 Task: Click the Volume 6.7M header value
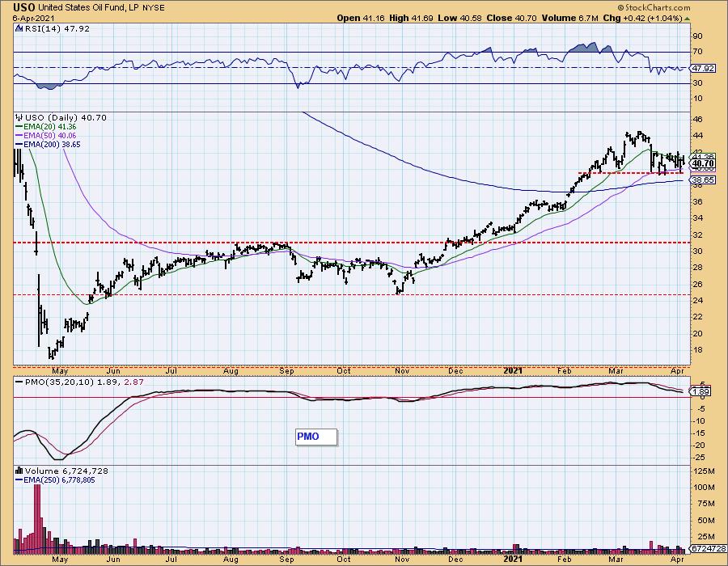click(x=569, y=18)
